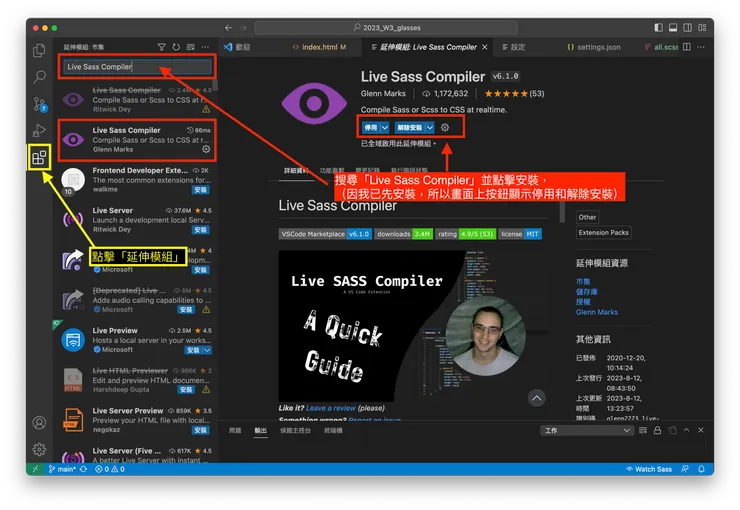The height and width of the screenshot is (510, 740).
Task: Install the Frontend Developer Extension pack
Action: [x=200, y=190]
